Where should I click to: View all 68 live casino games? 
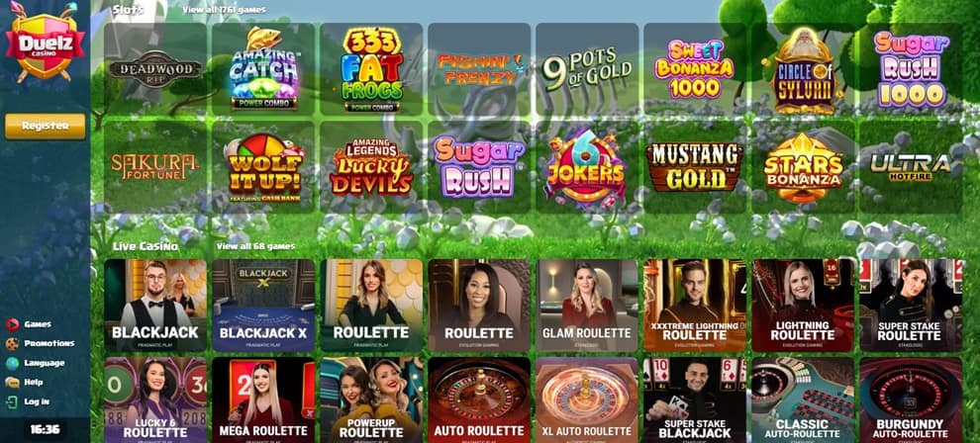(x=255, y=246)
